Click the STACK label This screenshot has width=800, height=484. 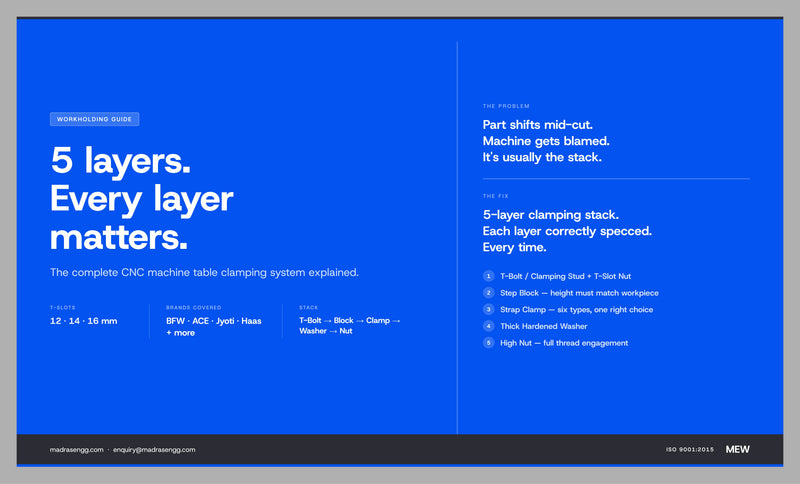(x=309, y=308)
